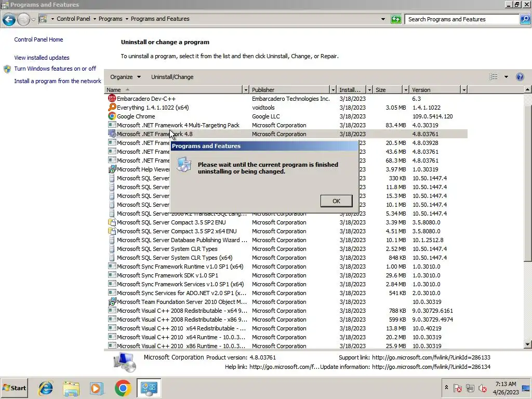Screen dimensions: 532x399
Task: Open View installed updates link
Action: (42, 58)
